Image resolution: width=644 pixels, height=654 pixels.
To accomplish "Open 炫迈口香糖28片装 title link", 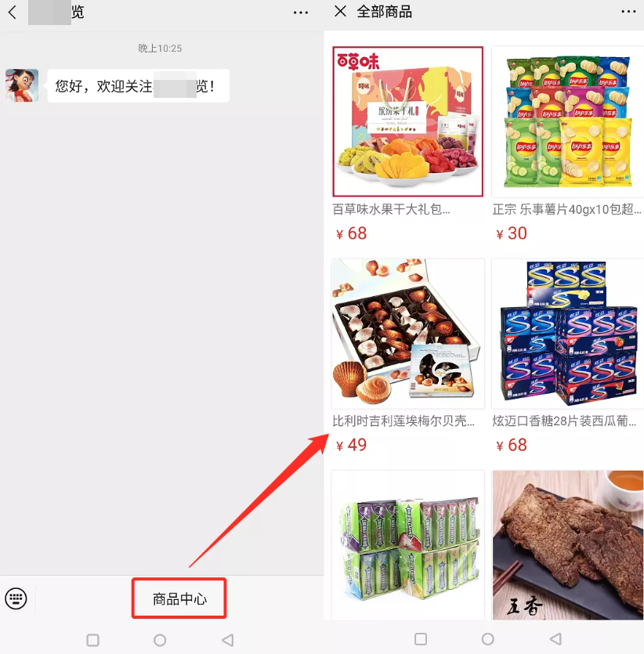I will [564, 421].
